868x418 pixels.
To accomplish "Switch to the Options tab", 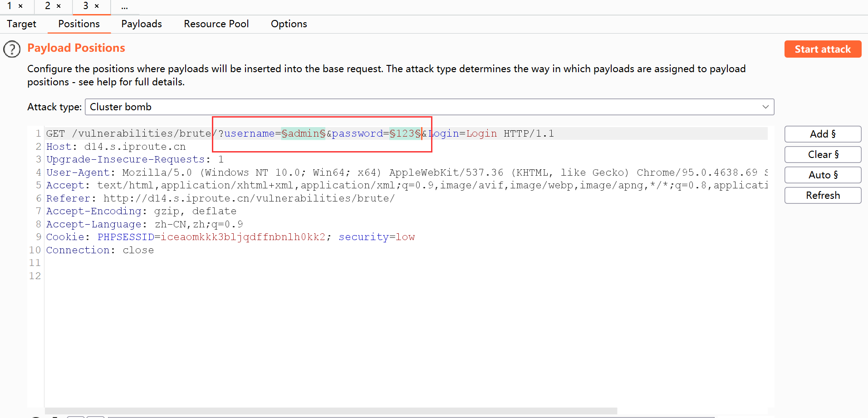I will pyautogui.click(x=289, y=24).
